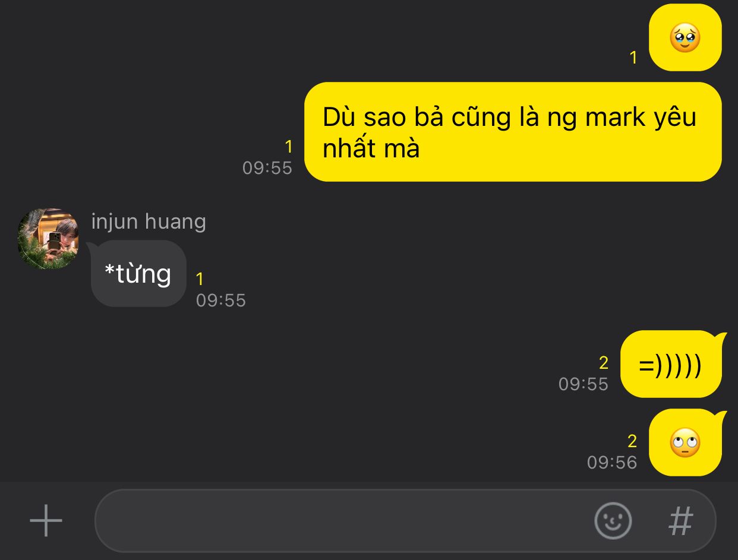Tap the 09:56 timestamp by the eye-roll emoji
This screenshot has height=560, width=738.
click(612, 462)
